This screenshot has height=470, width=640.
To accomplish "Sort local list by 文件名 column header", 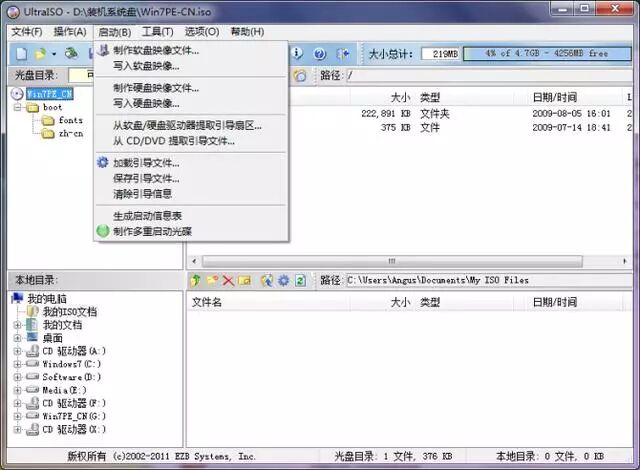I will (x=268, y=302).
